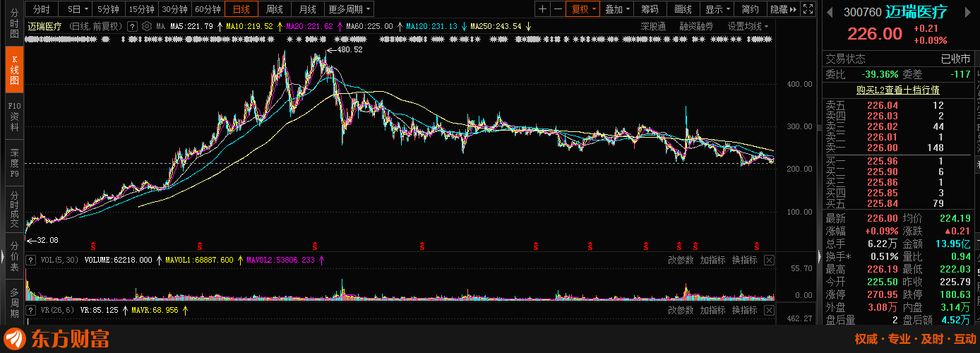Image resolution: width=980 pixels, height=353 pixels.
Task: Click the last red S marker on the timeline
Action: tap(756, 246)
